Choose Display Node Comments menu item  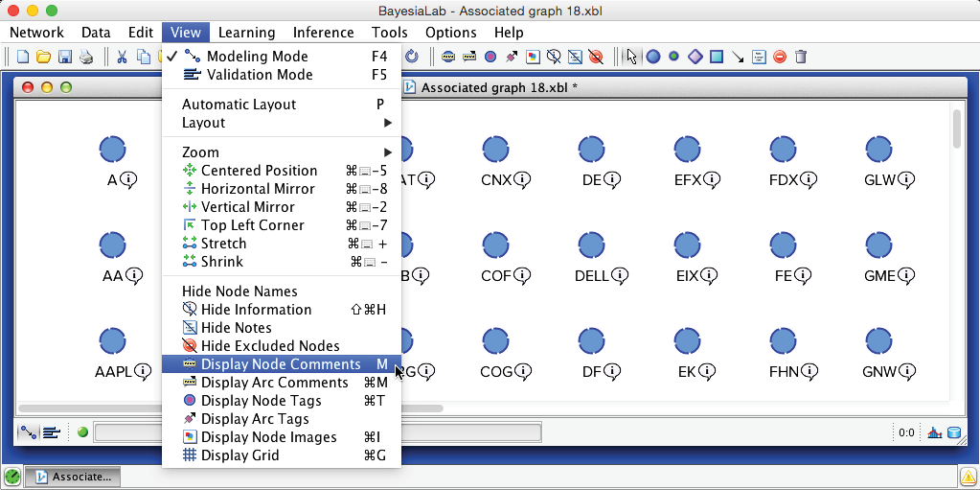tap(280, 364)
